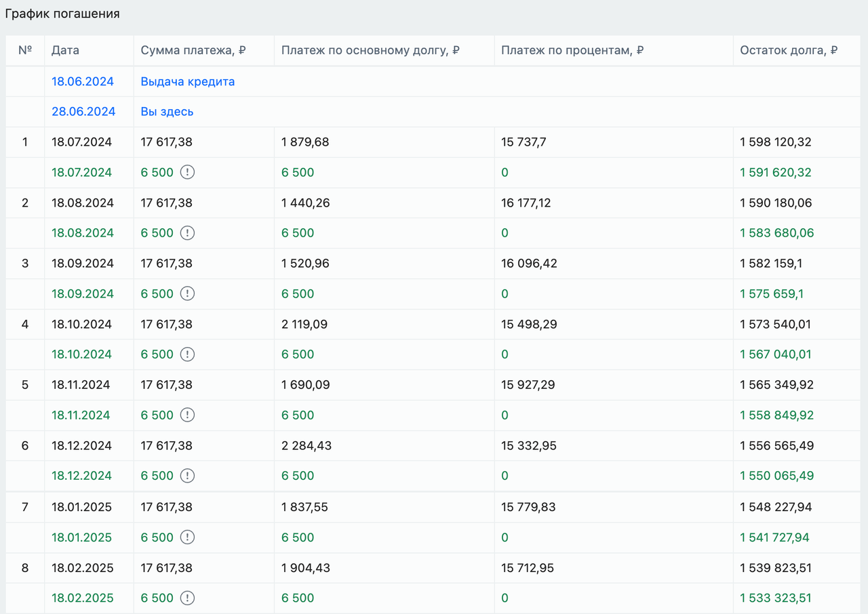Click info icon in the green 18.08.2024 row
Viewport: 868px width, 614px height.
[x=188, y=233]
